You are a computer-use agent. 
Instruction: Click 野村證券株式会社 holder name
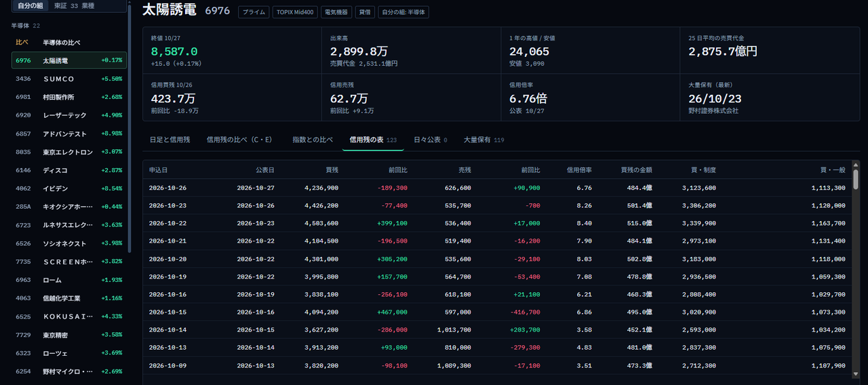coord(713,110)
